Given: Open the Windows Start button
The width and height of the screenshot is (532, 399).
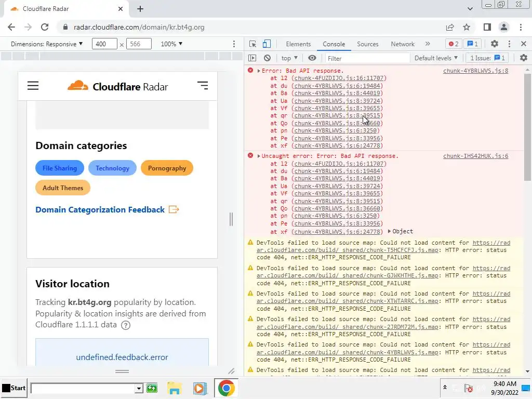Looking at the screenshot, I should pyautogui.click(x=14, y=388).
